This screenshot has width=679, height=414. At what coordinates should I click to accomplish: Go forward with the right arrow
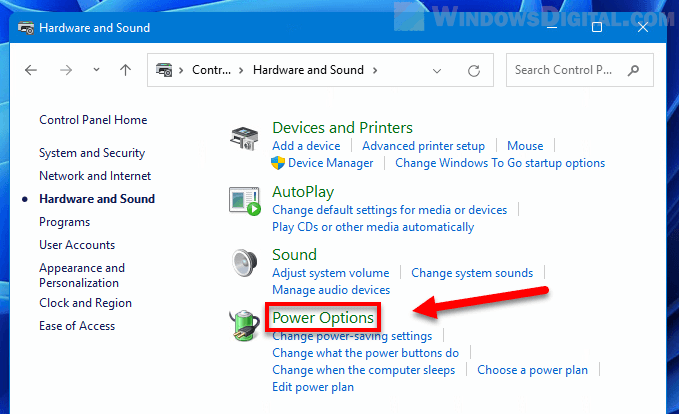(x=66, y=70)
